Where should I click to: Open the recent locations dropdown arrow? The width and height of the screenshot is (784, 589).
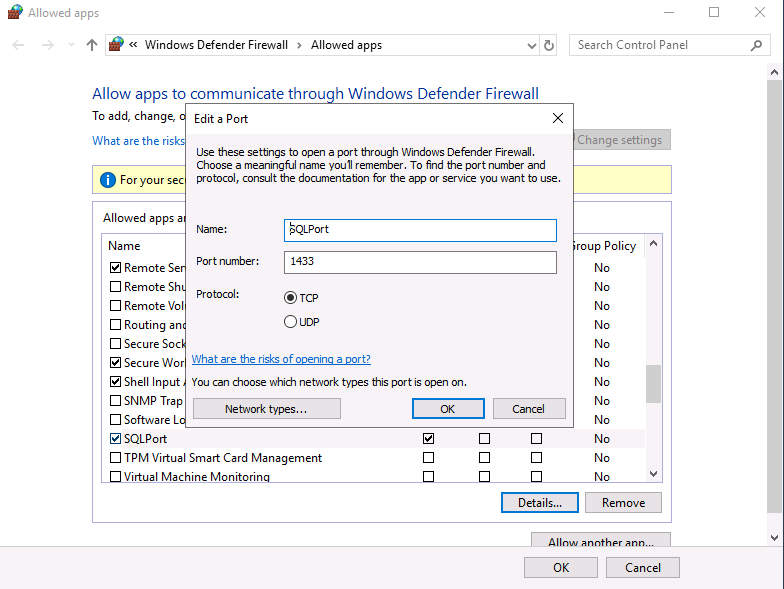72,45
